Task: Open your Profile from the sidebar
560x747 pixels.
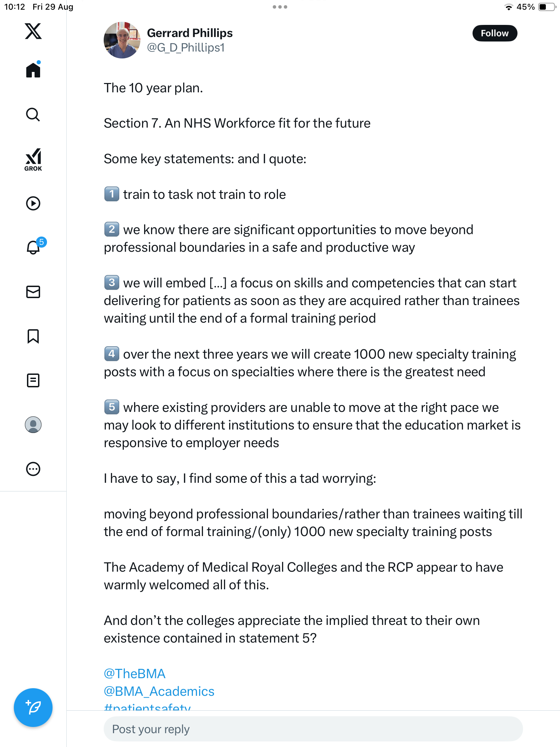Action: [33, 425]
